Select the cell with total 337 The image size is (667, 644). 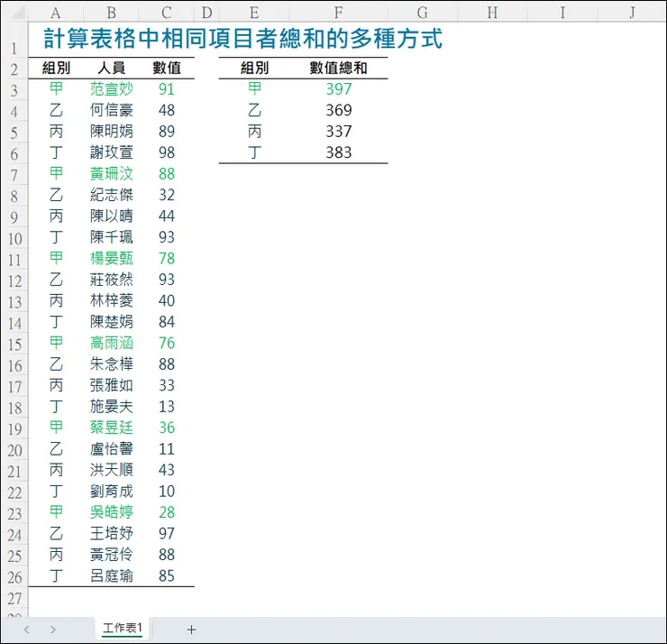point(339,132)
